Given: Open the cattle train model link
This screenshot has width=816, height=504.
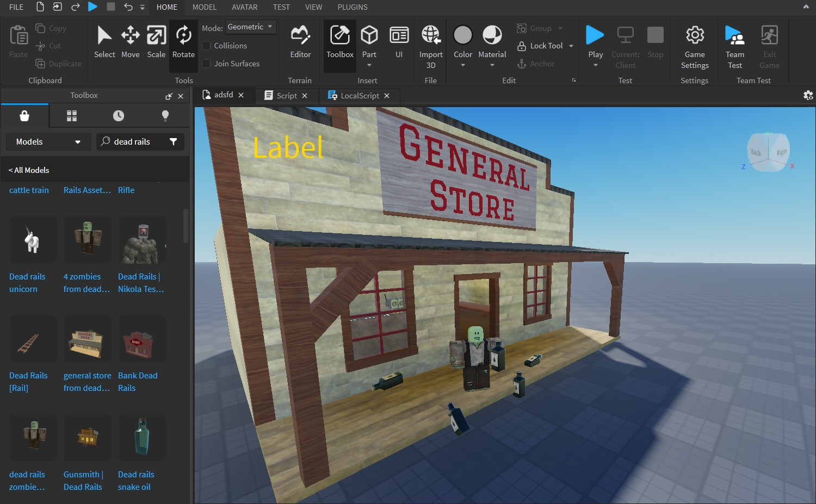Looking at the screenshot, I should coord(29,190).
